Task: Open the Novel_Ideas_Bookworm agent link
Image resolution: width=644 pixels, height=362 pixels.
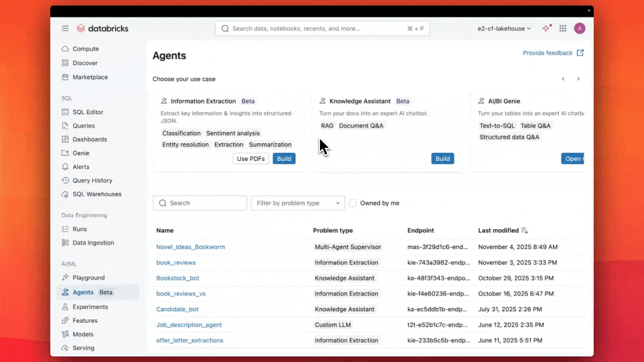Action: (191, 247)
